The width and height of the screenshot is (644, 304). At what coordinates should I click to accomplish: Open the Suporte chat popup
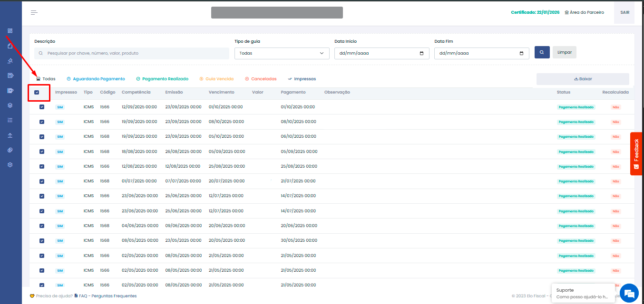(583, 293)
